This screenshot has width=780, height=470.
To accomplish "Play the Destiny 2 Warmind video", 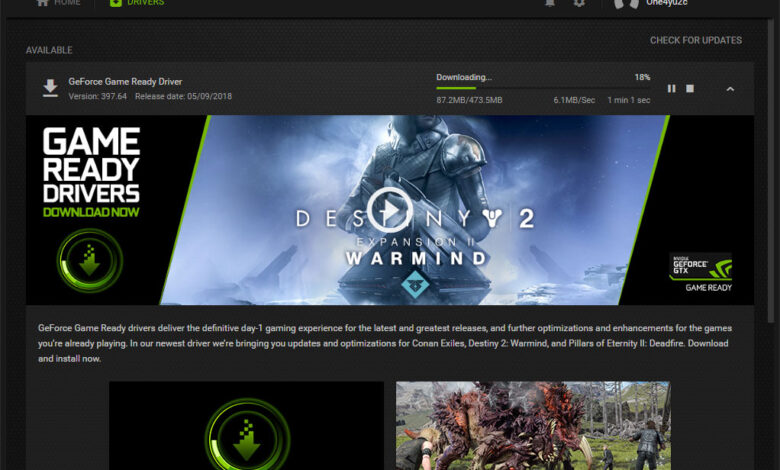I will tap(389, 209).
